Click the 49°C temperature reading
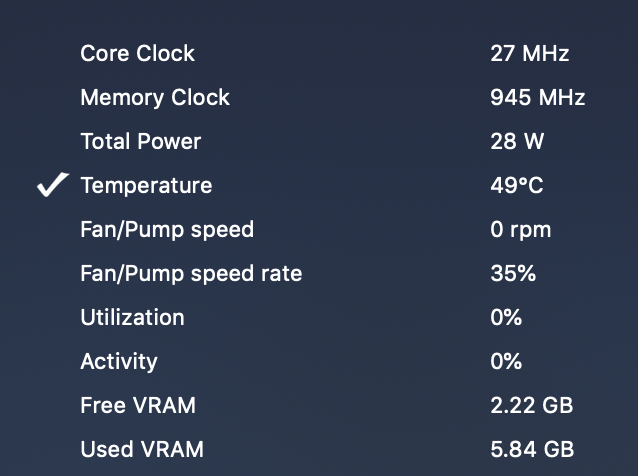Viewport: 638px width, 476px height. click(x=517, y=186)
